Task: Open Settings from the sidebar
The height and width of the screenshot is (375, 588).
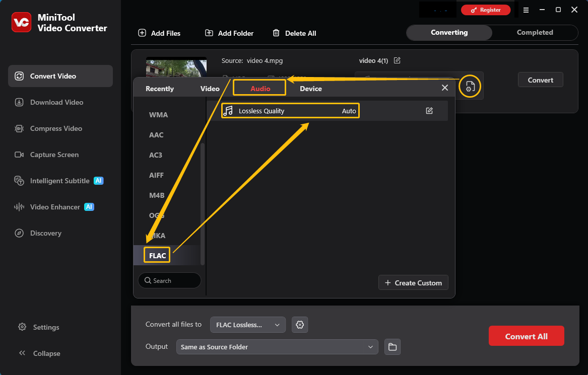Action: coord(39,327)
